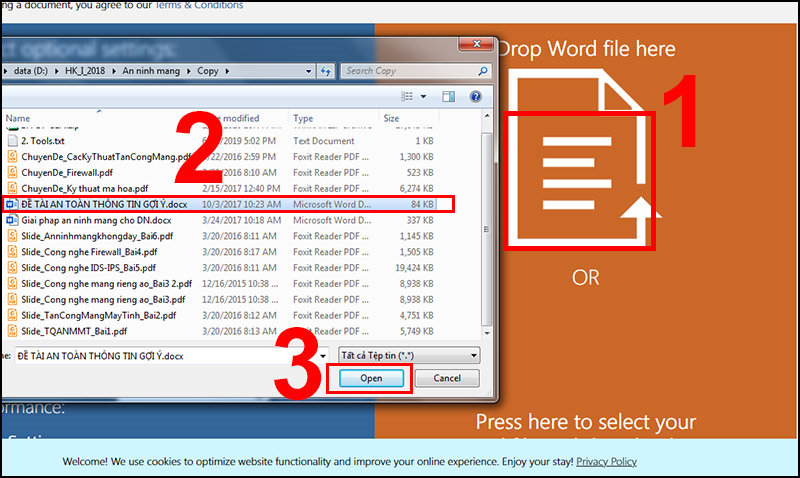Expand the address bar history dropdown
The width and height of the screenshot is (800, 478).
click(308, 71)
